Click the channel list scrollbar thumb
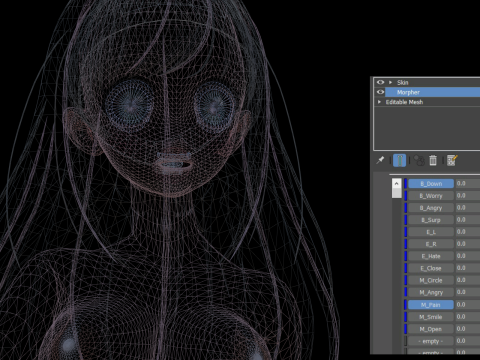This screenshot has width=480, height=360. pos(397,193)
